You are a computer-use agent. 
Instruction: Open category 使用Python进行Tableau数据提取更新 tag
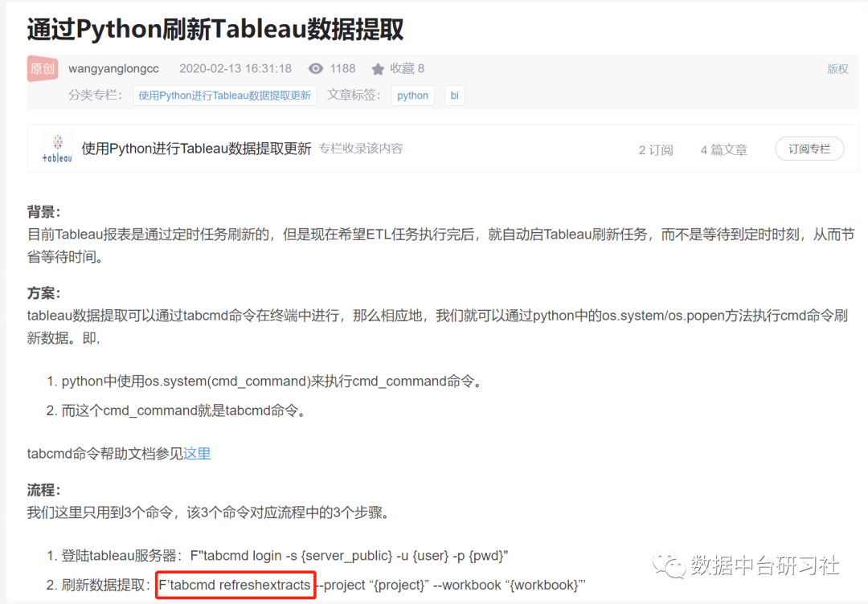[x=225, y=95]
